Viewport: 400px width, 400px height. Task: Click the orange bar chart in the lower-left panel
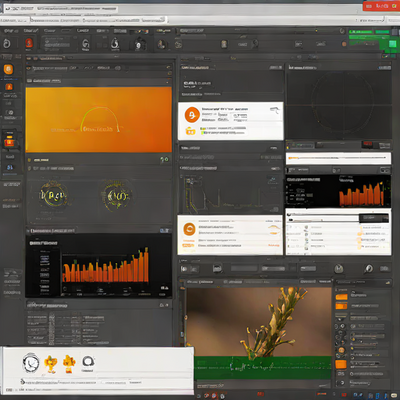105,266
